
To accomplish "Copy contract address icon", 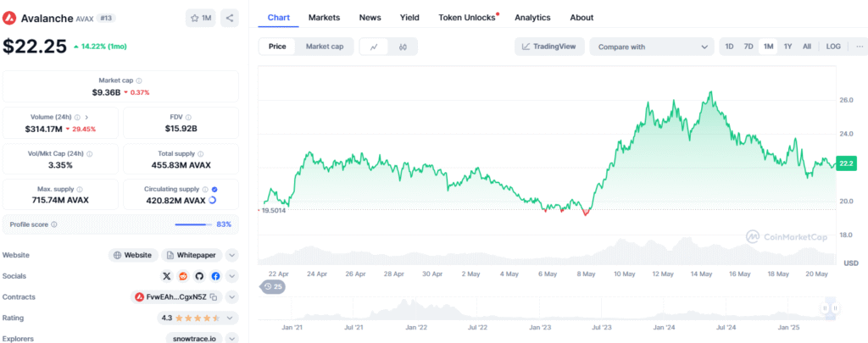I will click(x=214, y=297).
